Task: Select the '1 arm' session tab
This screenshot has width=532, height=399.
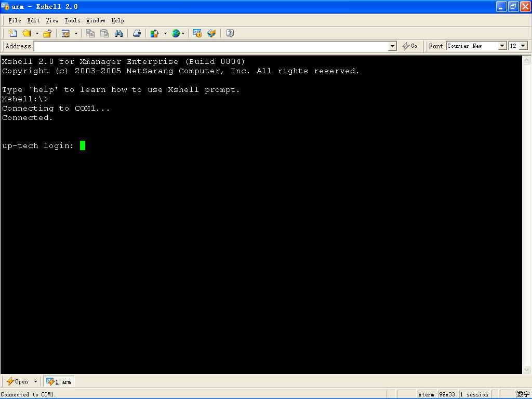Action: point(59,382)
